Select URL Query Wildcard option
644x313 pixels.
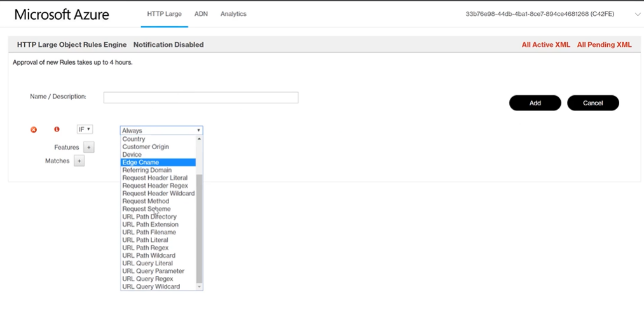pos(158,287)
